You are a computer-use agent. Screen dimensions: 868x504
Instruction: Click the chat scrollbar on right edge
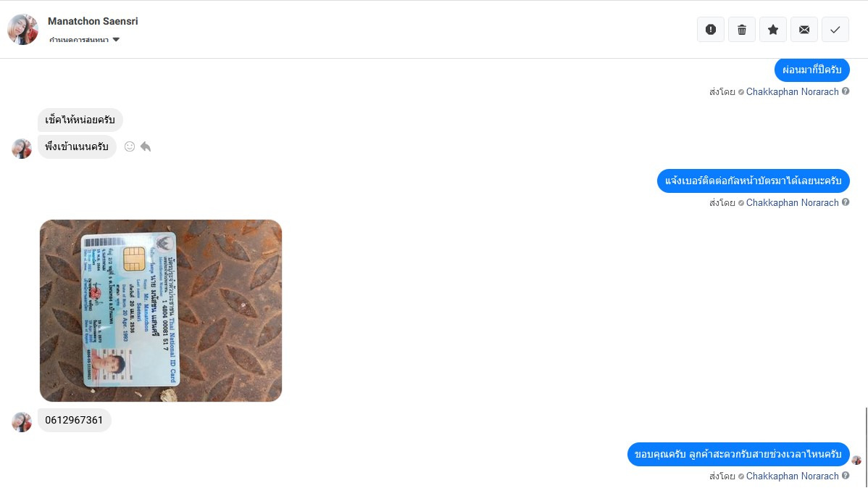click(x=867, y=447)
